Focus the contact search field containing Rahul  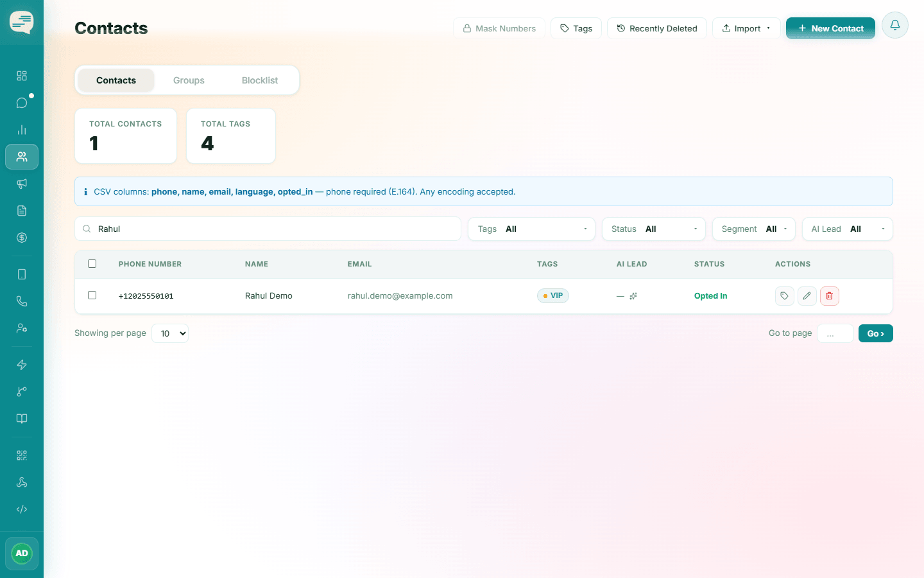pyautogui.click(x=268, y=229)
